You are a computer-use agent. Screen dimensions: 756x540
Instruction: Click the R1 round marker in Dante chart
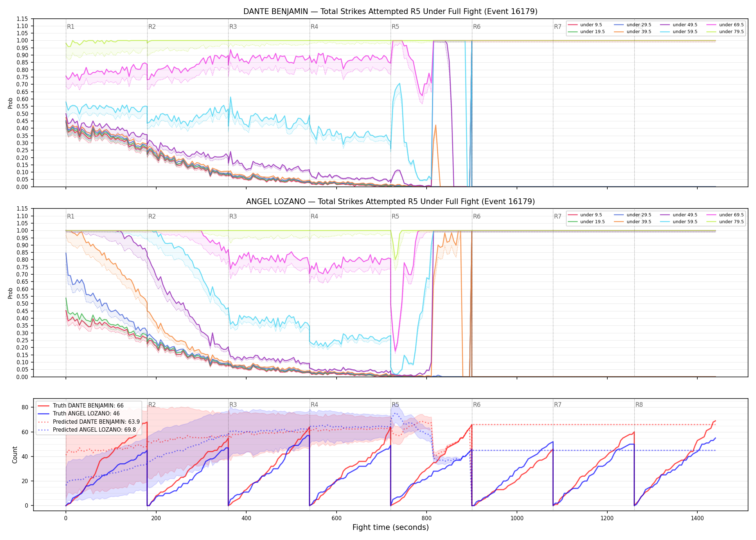(71, 27)
